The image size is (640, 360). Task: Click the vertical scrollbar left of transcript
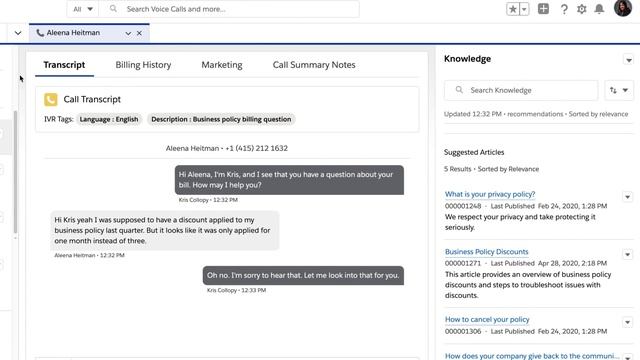[x=15, y=171]
